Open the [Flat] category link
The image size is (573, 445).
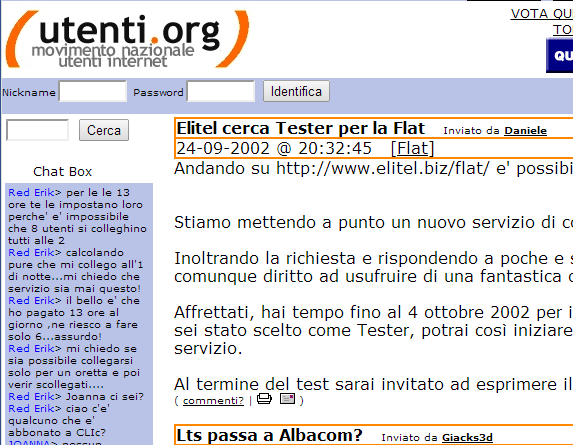pyautogui.click(x=412, y=148)
